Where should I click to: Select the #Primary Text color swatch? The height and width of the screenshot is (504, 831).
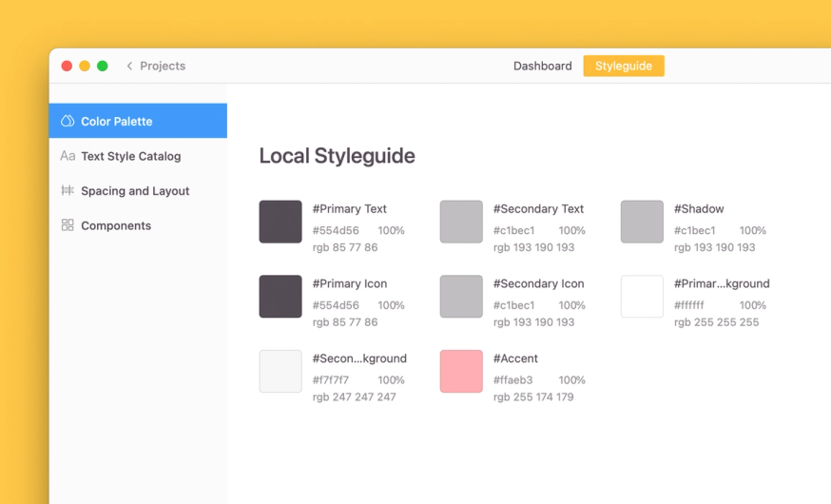pyautogui.click(x=280, y=222)
